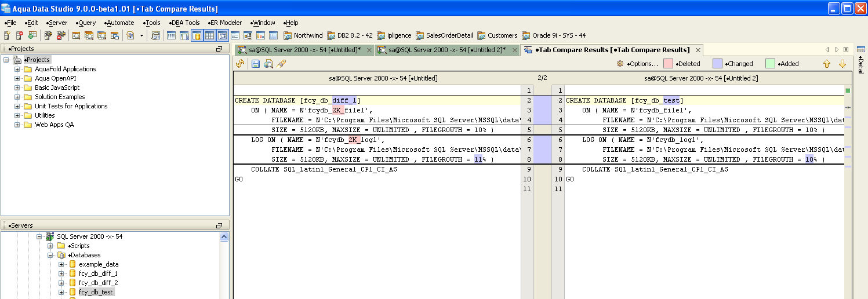Open the File menu
The height and width of the screenshot is (299, 868).
pos(10,23)
